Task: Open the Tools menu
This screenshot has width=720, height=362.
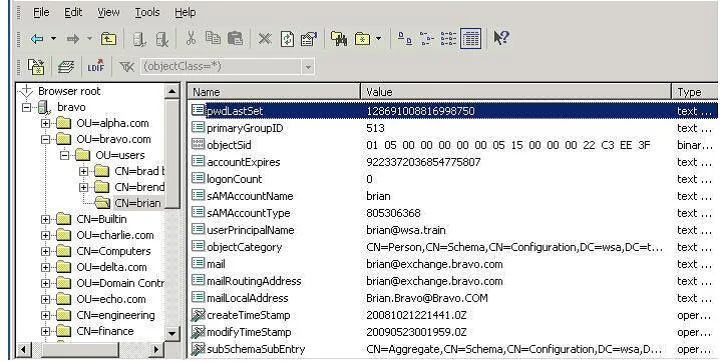Action: tap(147, 12)
